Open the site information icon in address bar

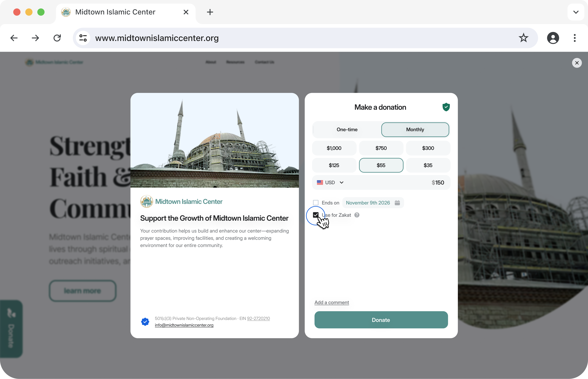click(x=83, y=38)
